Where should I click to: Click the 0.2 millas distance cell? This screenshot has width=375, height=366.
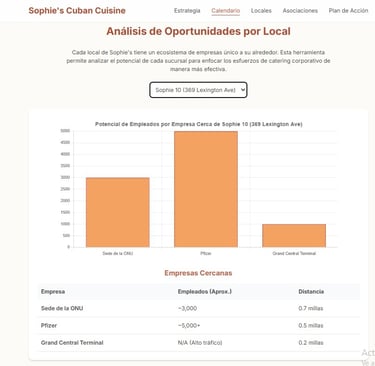[x=311, y=342]
